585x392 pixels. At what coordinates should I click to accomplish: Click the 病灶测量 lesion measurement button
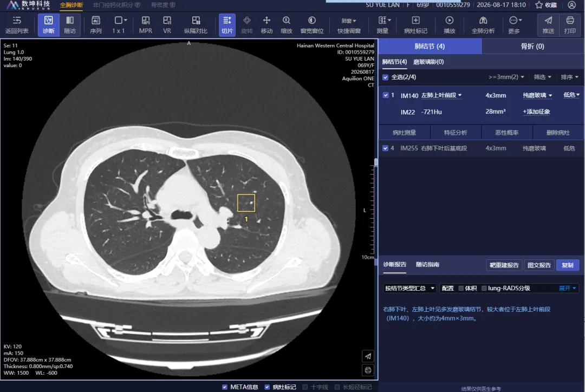[405, 133]
